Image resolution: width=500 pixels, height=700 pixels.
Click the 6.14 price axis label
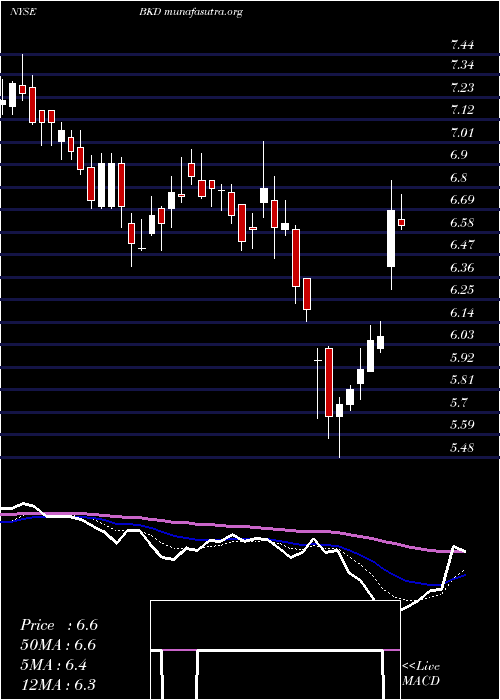click(x=462, y=312)
